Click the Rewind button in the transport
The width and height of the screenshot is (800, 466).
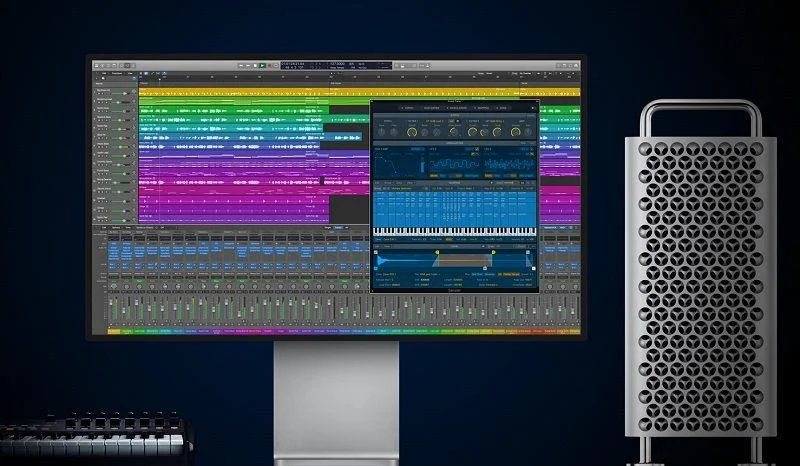241,65
